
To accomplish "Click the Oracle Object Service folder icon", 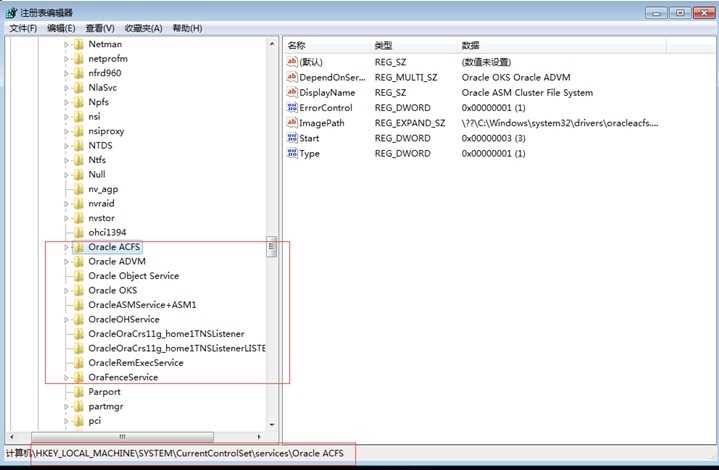I will click(x=79, y=276).
